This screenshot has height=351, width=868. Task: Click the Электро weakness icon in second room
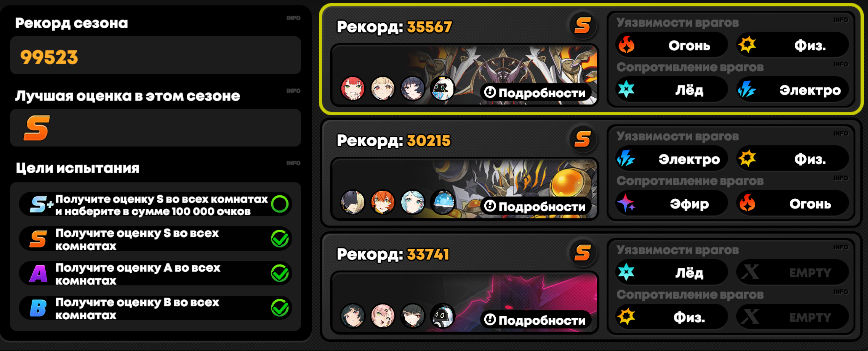[x=626, y=158]
